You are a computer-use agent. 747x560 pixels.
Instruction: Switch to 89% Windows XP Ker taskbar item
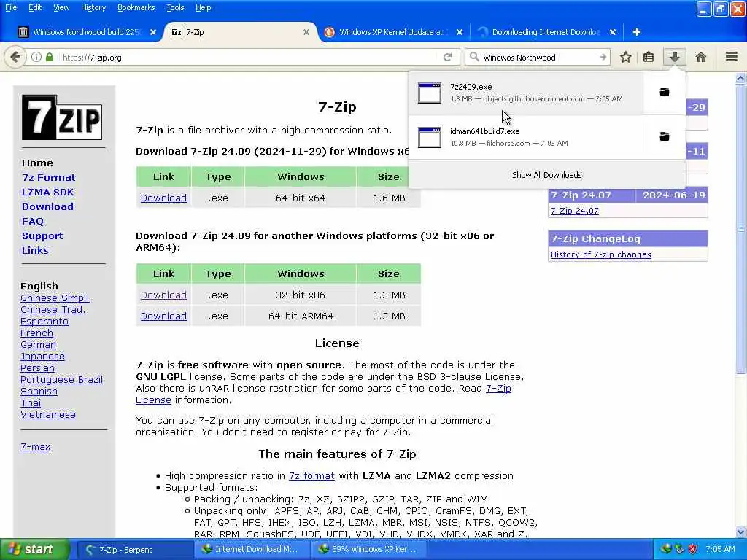(x=369, y=549)
